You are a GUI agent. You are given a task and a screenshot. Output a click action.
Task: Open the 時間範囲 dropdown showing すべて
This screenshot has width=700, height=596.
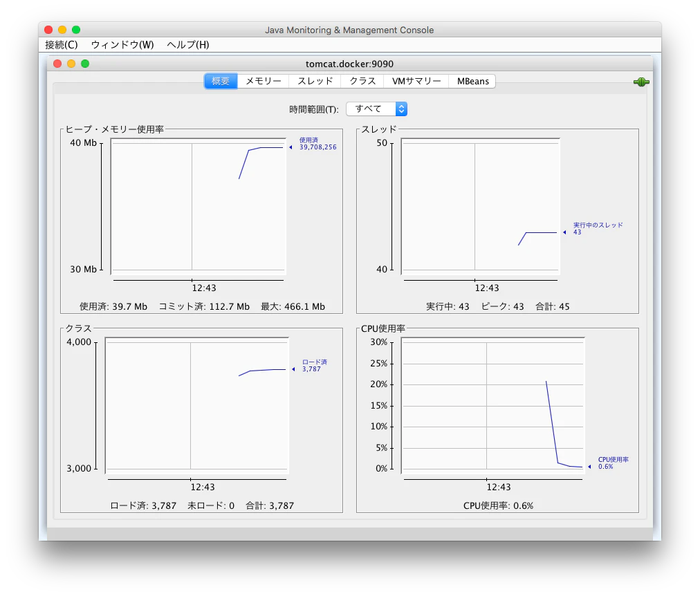[377, 109]
